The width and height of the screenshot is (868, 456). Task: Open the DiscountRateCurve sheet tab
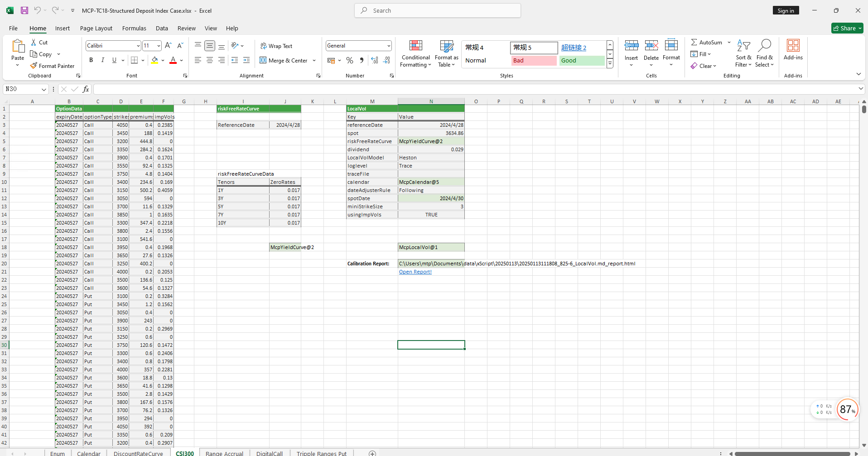pyautogui.click(x=138, y=453)
